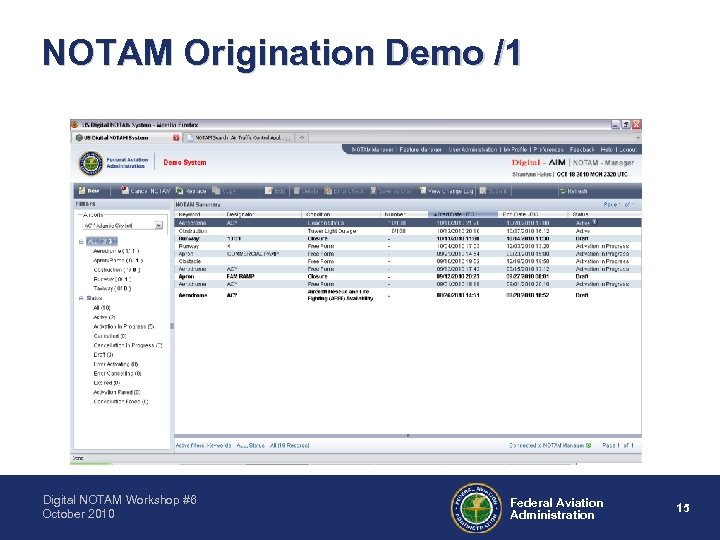This screenshot has width=720, height=540.
Task: Select the Apron/Ramp keyword filter
Action: (118, 260)
